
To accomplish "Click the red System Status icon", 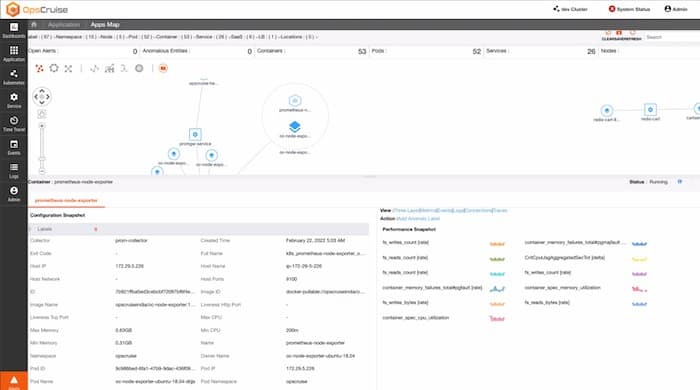I will (x=612, y=9).
